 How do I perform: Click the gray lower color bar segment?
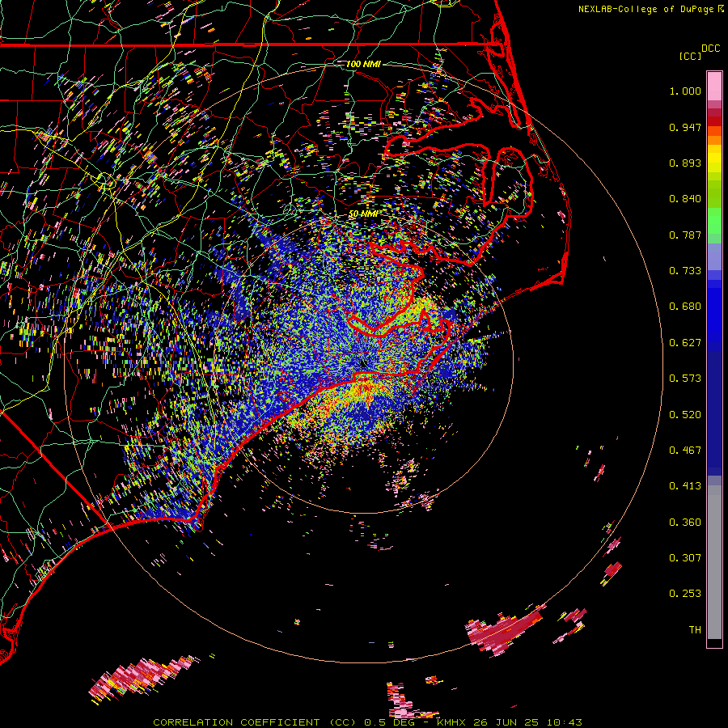pos(714,562)
